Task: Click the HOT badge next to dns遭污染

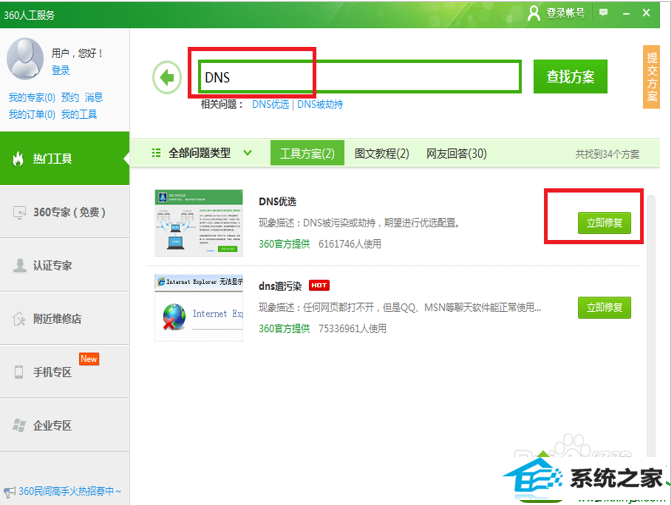Action: tap(319, 285)
